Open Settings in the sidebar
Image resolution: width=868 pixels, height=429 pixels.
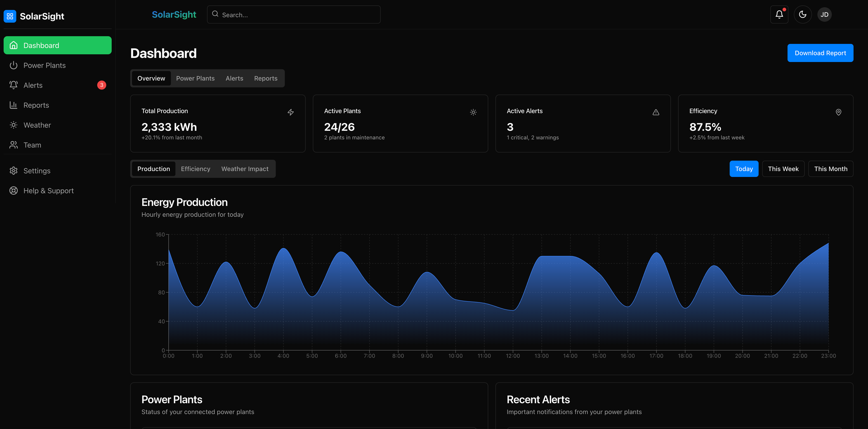click(x=37, y=171)
